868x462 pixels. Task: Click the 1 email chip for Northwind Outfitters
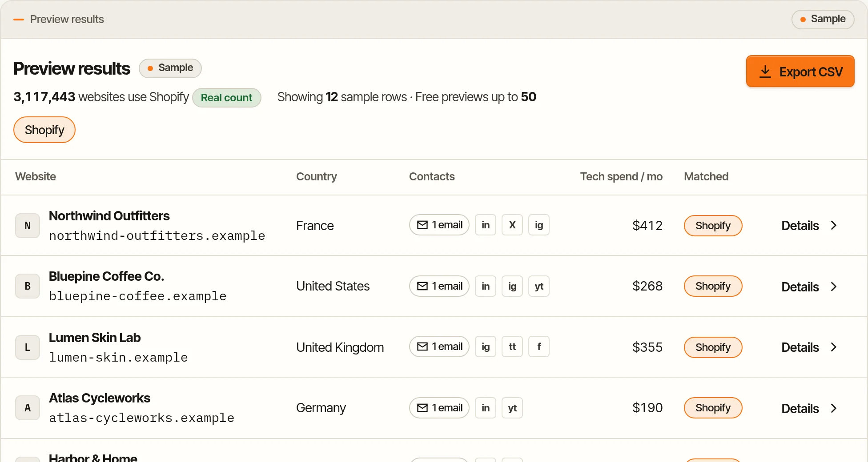[439, 225]
